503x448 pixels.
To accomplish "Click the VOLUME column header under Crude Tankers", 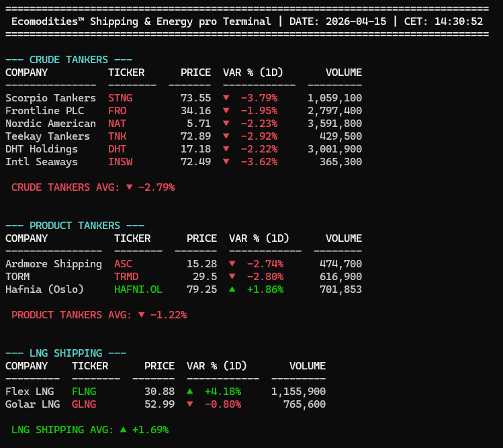I will (344, 73).
